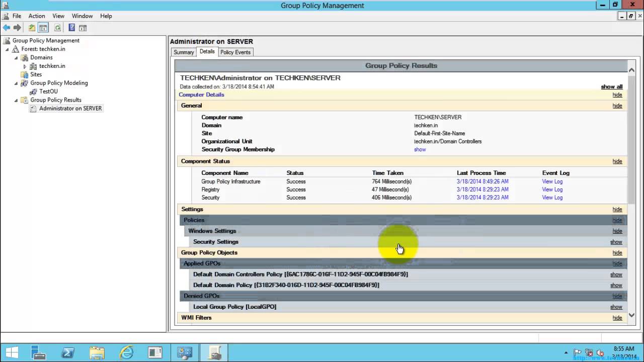Launch PowerShell from the taskbar
This screenshot has width=644, height=362.
click(x=68, y=353)
